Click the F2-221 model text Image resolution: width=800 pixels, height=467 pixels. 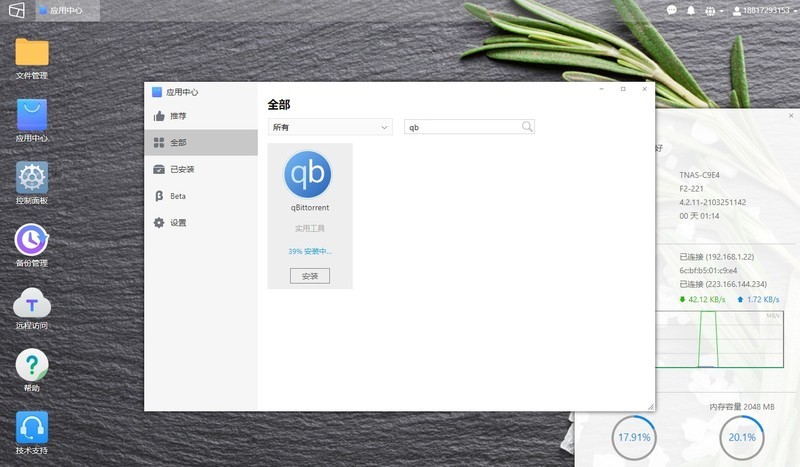(691, 188)
